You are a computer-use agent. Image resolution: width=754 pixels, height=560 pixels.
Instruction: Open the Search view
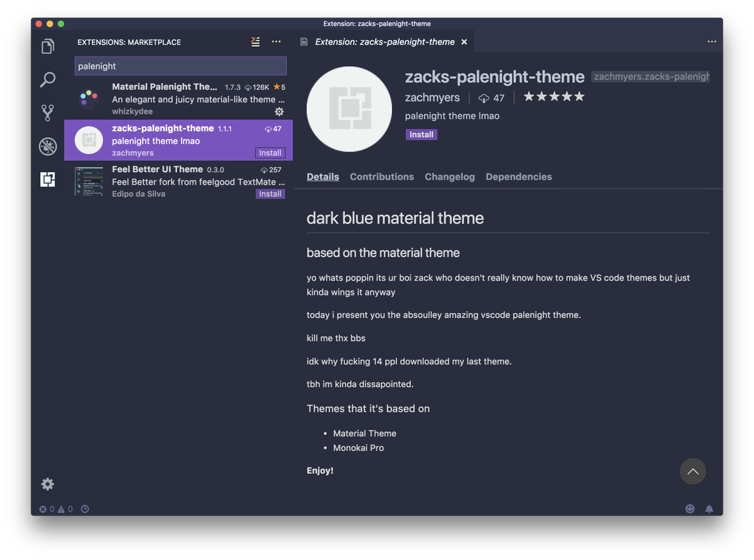(47, 79)
